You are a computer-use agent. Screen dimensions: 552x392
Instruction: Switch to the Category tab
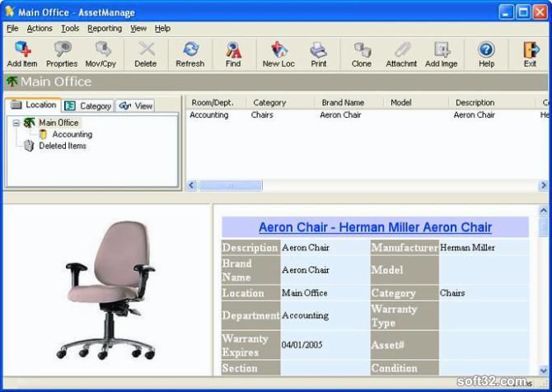click(88, 105)
